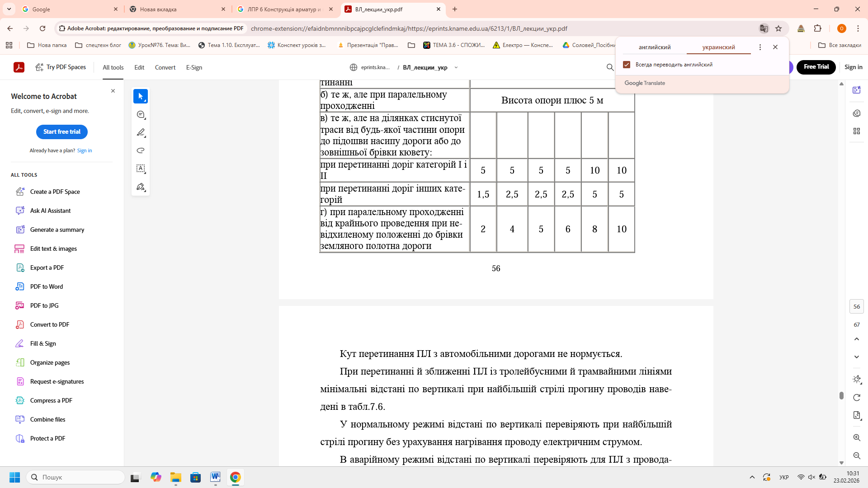This screenshot has width=868, height=488.
Task: Zoom out of the PDF
Action: (857, 455)
